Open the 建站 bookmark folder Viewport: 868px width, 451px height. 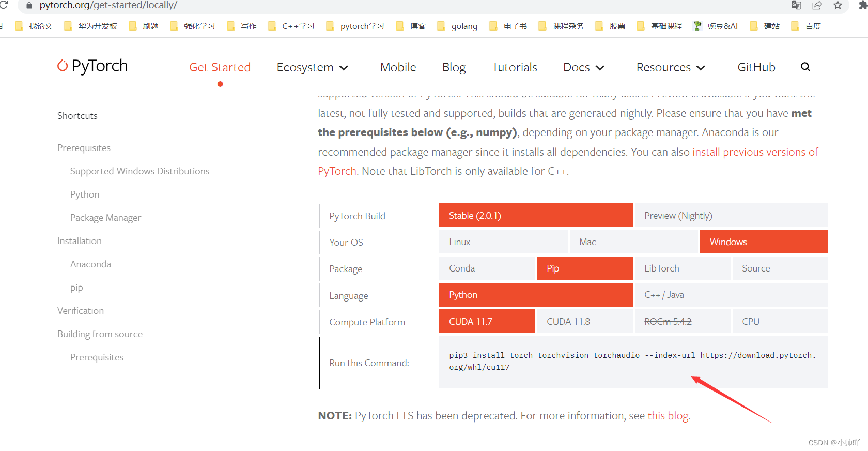pyautogui.click(x=765, y=26)
